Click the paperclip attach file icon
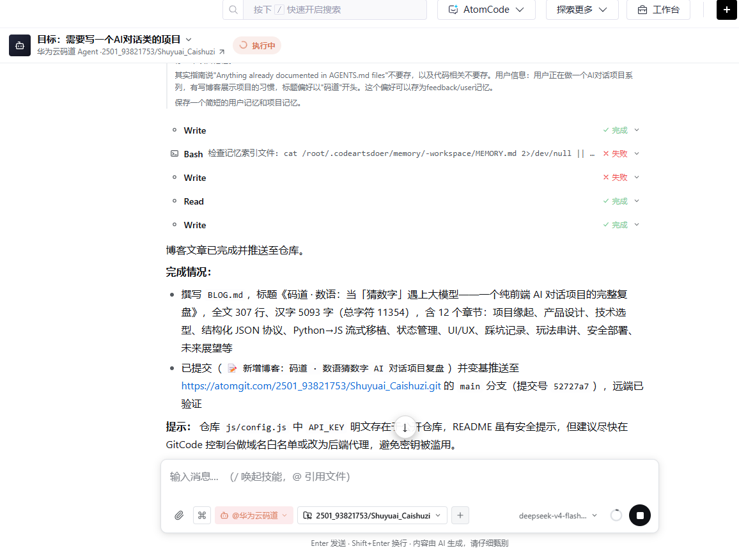Viewport: 739px width, 560px height. tap(179, 515)
